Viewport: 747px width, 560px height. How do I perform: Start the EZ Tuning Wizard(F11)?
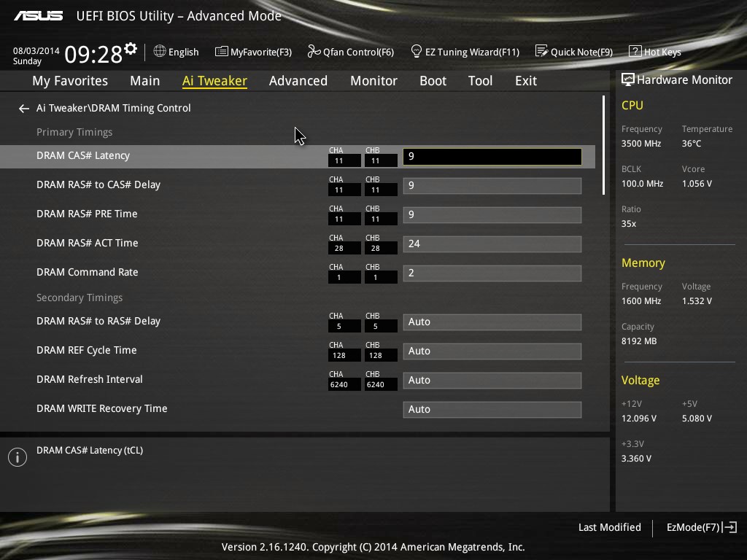pyautogui.click(x=472, y=52)
